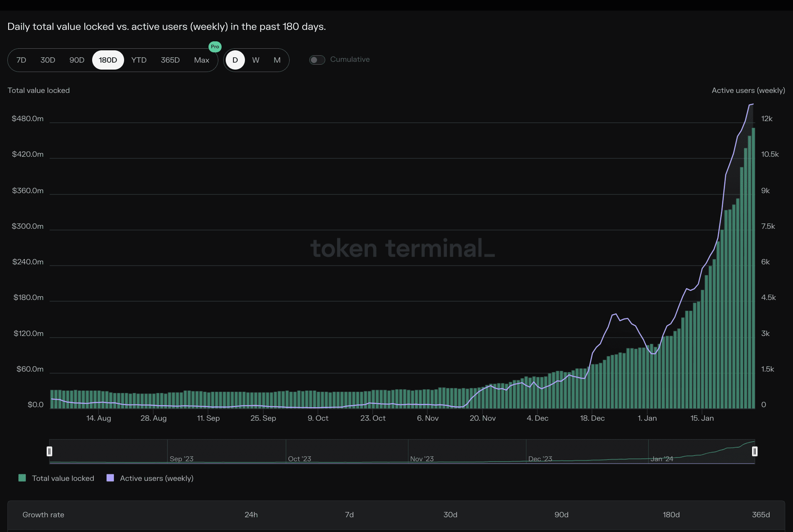Select daily D granularity

[235, 60]
